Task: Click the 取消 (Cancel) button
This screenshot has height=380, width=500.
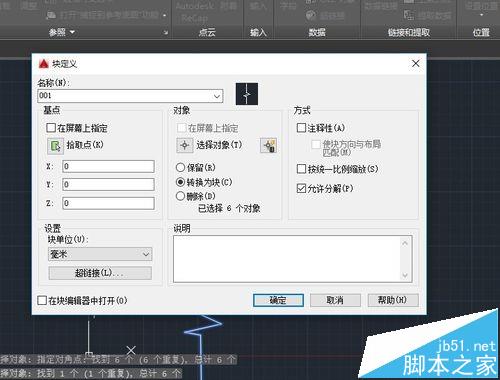Action: (335, 300)
